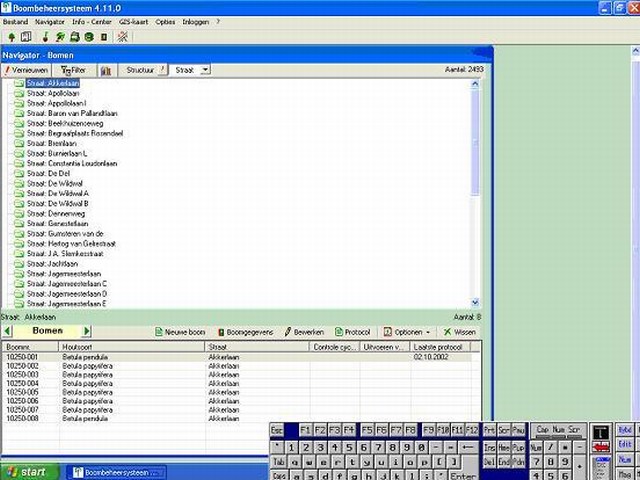Open the Inloggen menu
The height and width of the screenshot is (480, 640).
196,22
